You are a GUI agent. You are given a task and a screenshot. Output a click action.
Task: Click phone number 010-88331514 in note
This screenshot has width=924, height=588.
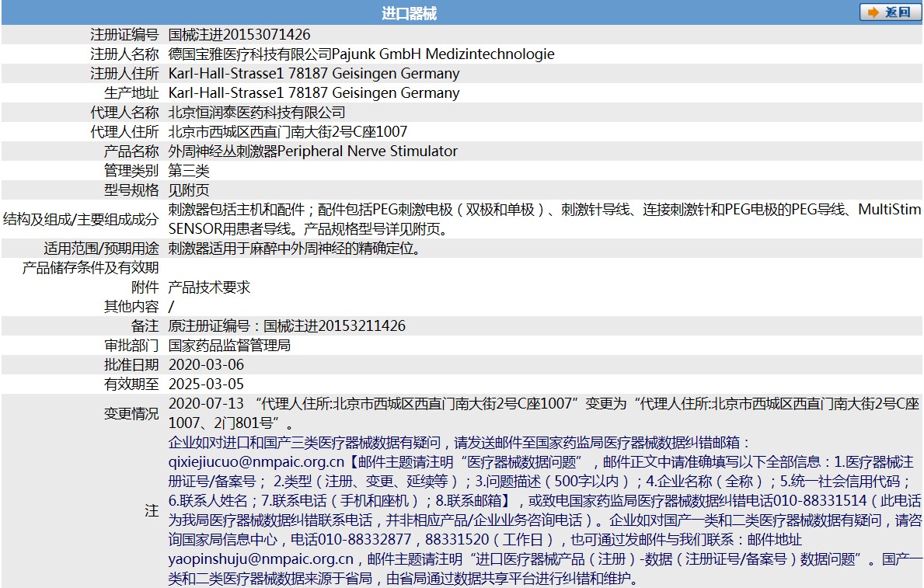coord(821,501)
